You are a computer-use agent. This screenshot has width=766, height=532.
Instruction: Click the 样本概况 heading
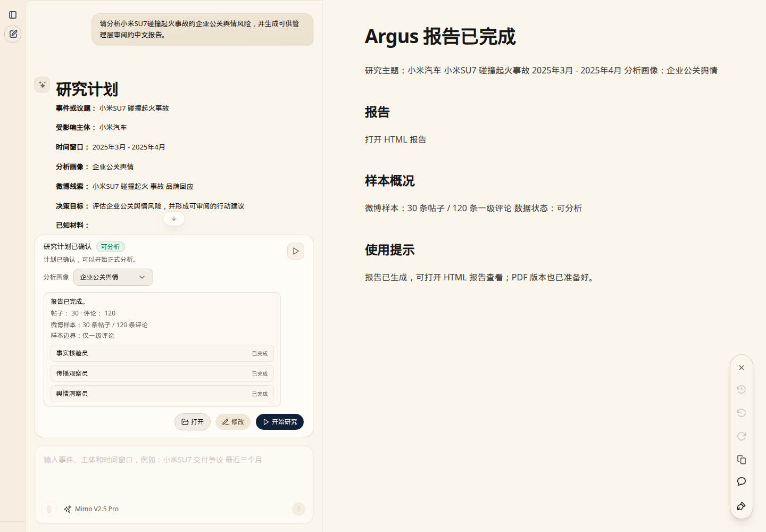pos(390,181)
